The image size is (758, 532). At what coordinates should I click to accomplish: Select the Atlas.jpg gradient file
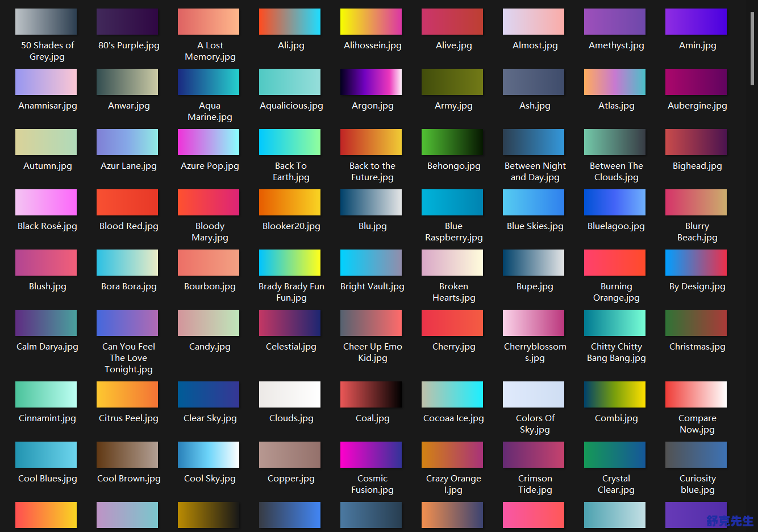coord(615,82)
